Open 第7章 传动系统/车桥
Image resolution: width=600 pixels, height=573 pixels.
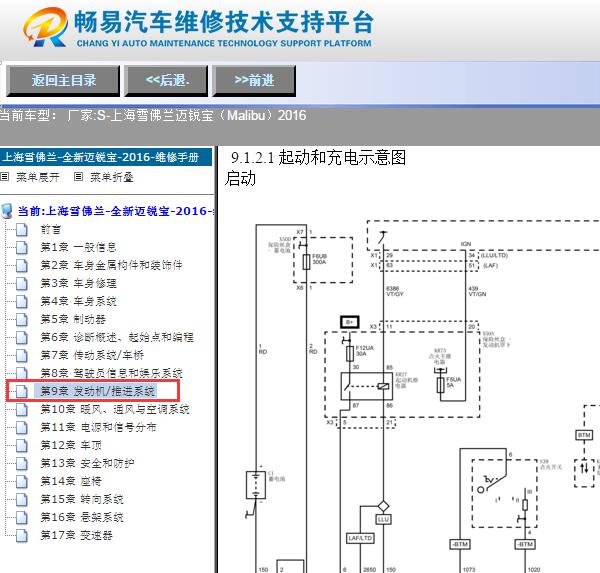point(92,355)
